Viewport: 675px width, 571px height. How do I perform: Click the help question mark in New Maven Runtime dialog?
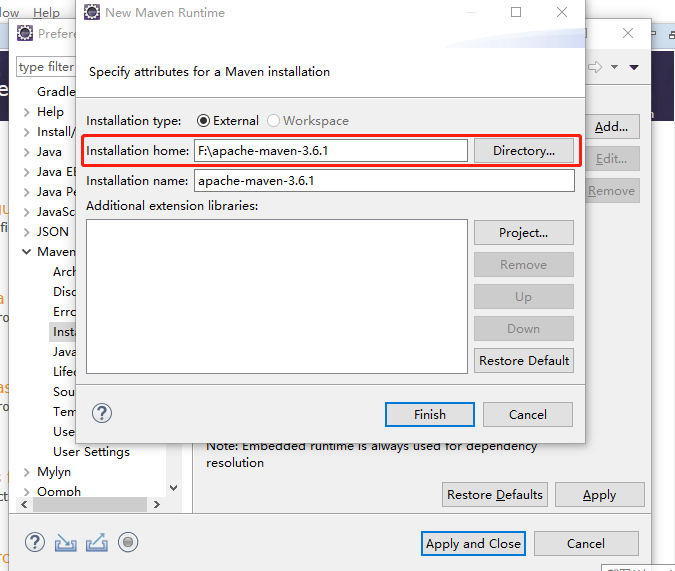tap(102, 413)
